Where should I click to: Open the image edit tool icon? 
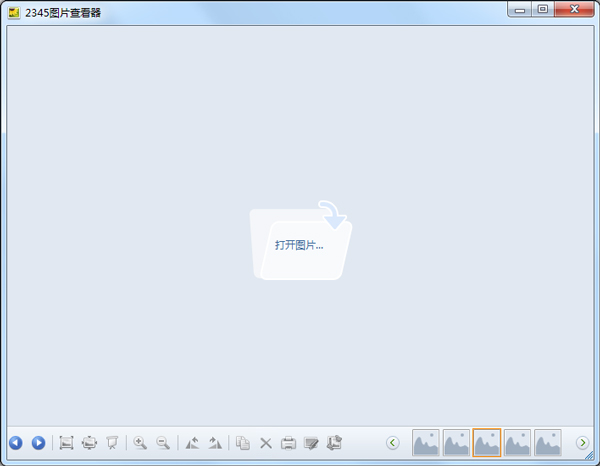click(x=311, y=442)
